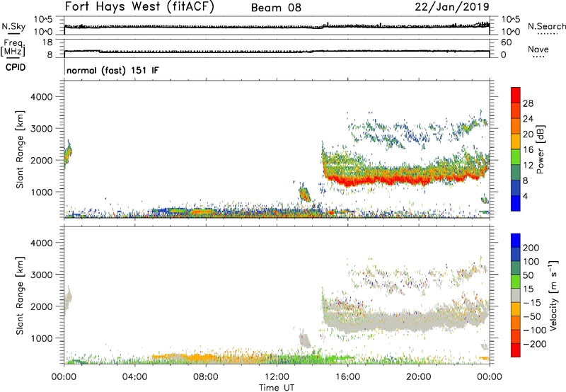Click the '60' Nave axis tick
Image resolution: width=566 pixels, height=392 pixels.
click(x=506, y=42)
